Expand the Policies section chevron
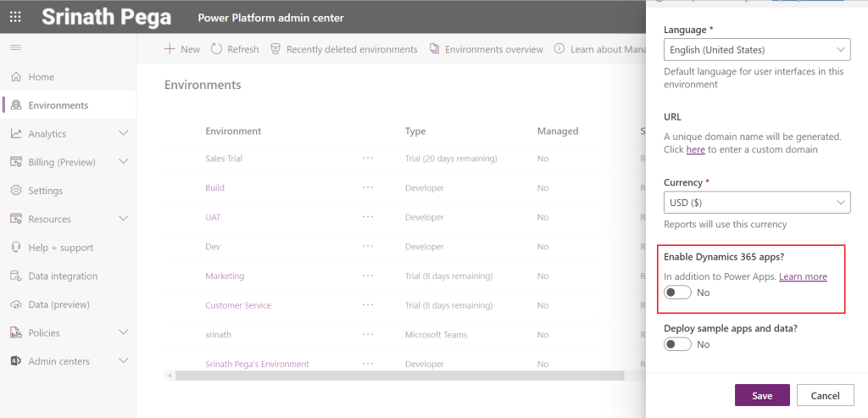The width and height of the screenshot is (868, 418). click(x=123, y=333)
